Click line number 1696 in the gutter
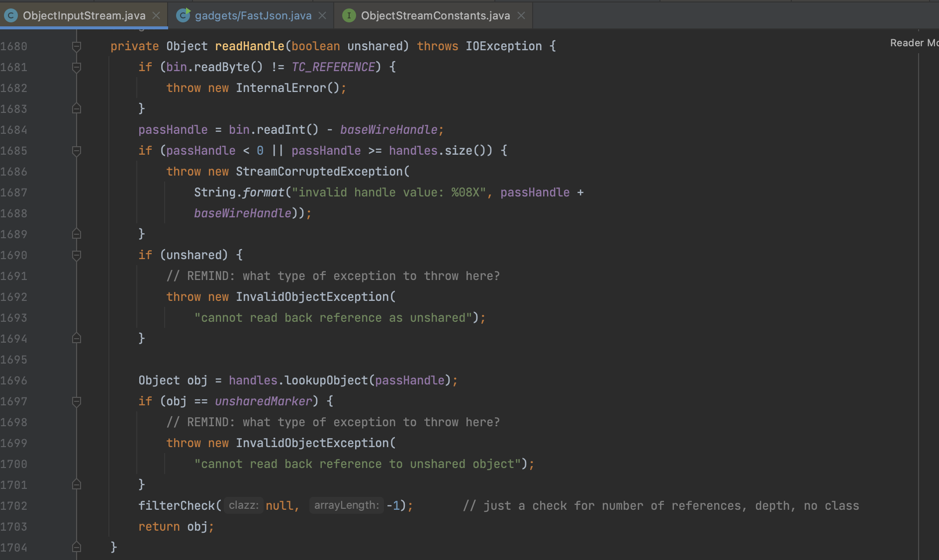The width and height of the screenshot is (939, 560). coord(14,380)
